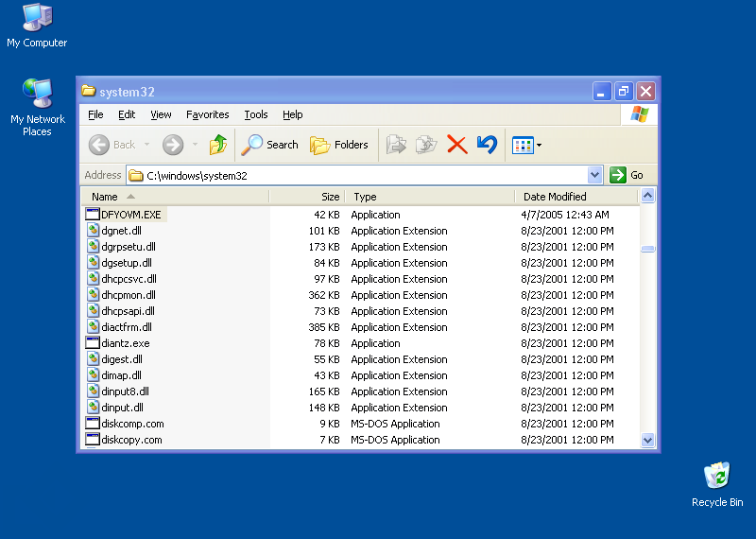Click the scrollbar down arrow
Screen dimensions: 756x539
[647, 440]
